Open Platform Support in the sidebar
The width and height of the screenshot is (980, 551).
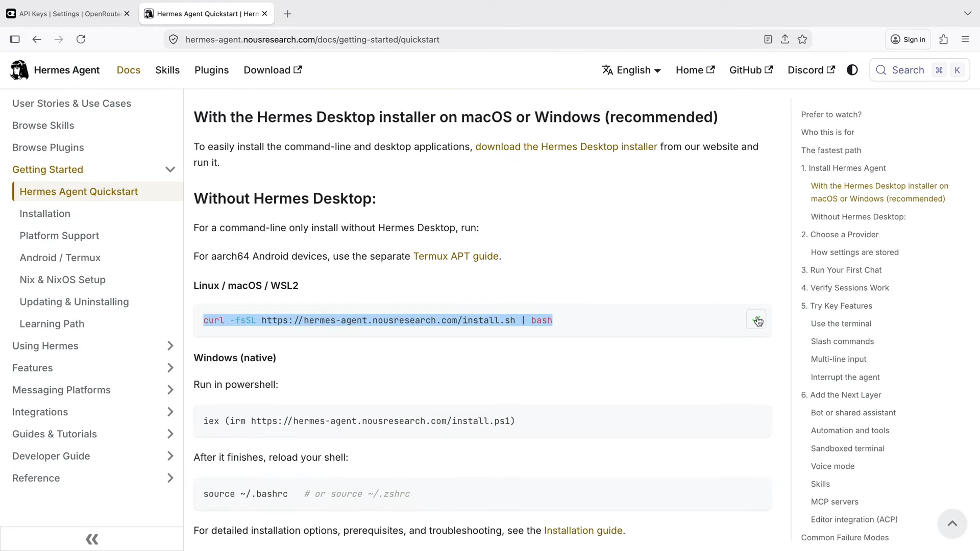click(59, 236)
